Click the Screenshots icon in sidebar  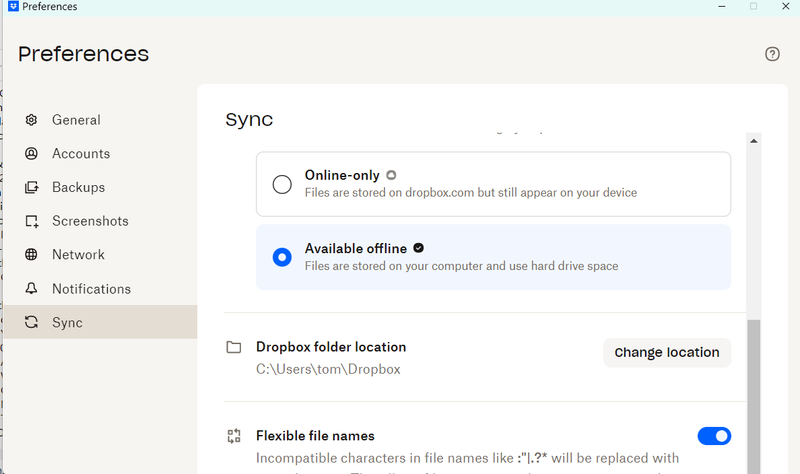click(32, 221)
